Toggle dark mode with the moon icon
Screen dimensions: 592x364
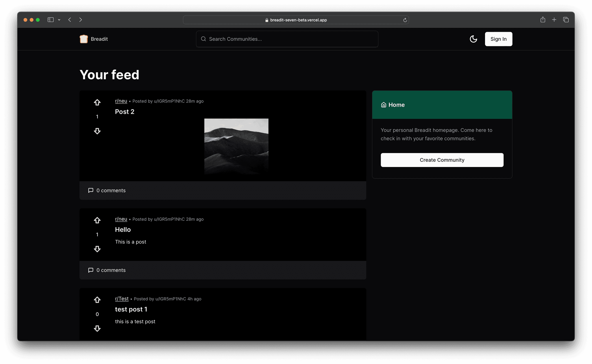(473, 39)
